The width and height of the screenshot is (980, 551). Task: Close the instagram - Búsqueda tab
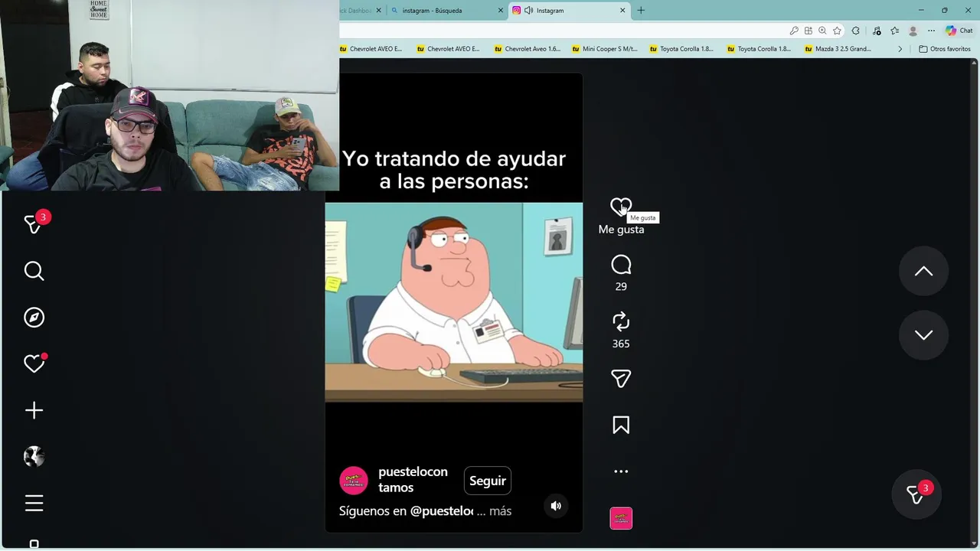tap(501, 11)
